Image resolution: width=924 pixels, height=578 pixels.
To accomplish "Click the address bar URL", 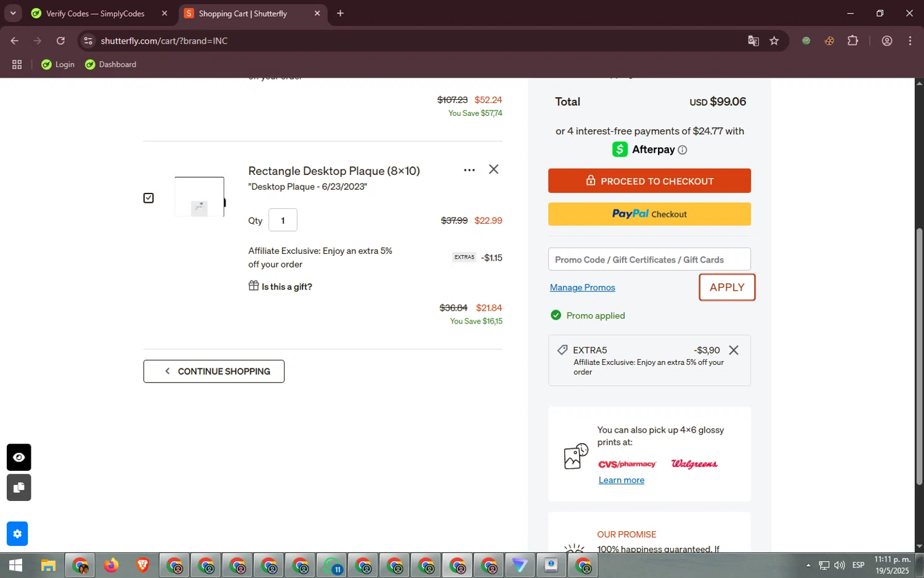I will click(164, 41).
